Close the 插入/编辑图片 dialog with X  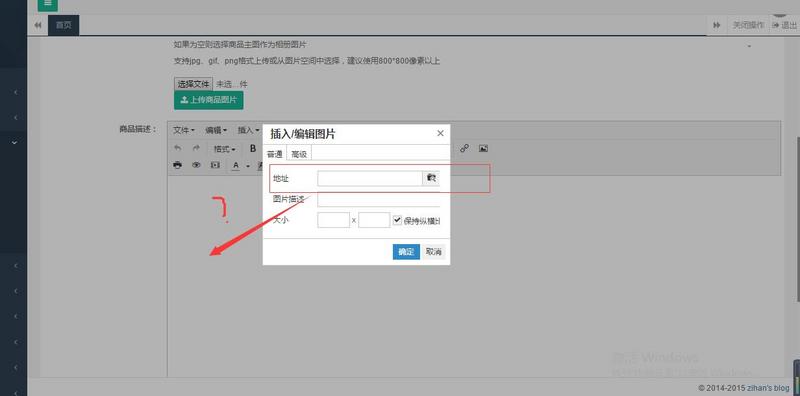coord(440,134)
